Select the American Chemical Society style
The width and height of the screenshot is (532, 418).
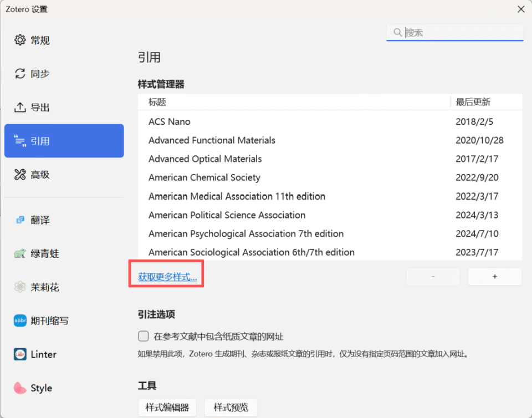coord(330,177)
